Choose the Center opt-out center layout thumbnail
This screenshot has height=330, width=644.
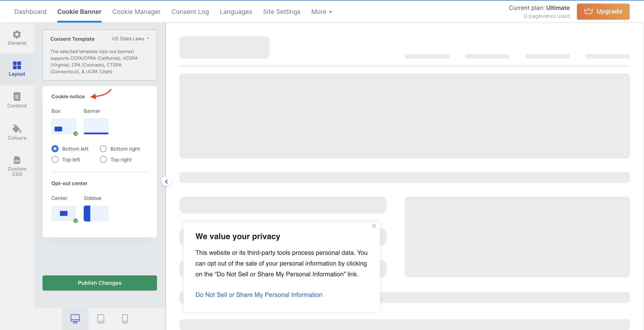(64, 214)
